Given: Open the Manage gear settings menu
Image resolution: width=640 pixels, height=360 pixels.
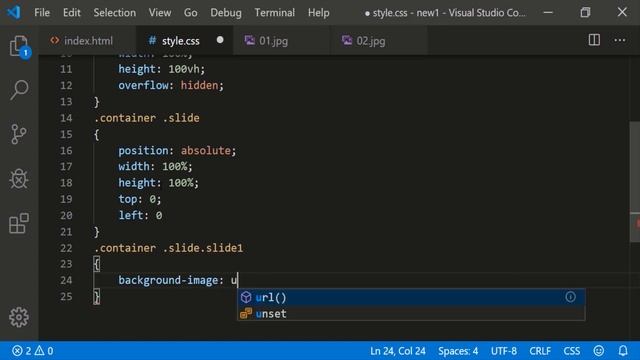Looking at the screenshot, I should point(19,317).
